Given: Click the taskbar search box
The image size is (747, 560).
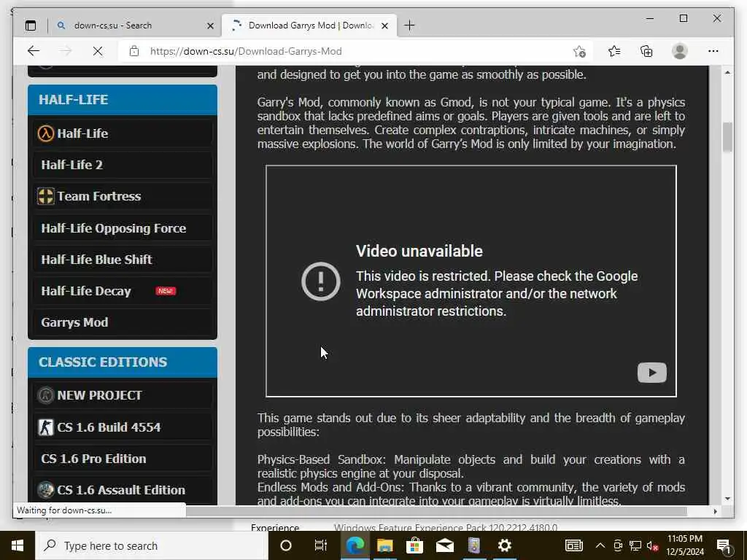Looking at the screenshot, I should pos(152,545).
